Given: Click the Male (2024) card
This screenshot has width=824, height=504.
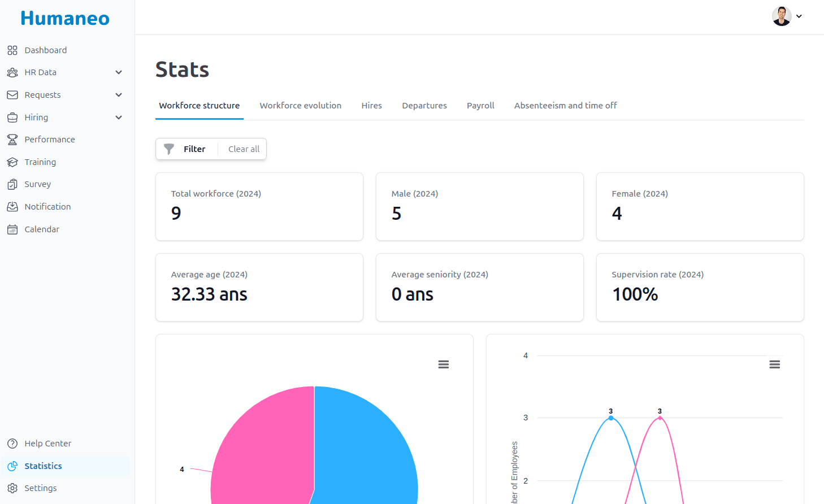Looking at the screenshot, I should click(480, 207).
